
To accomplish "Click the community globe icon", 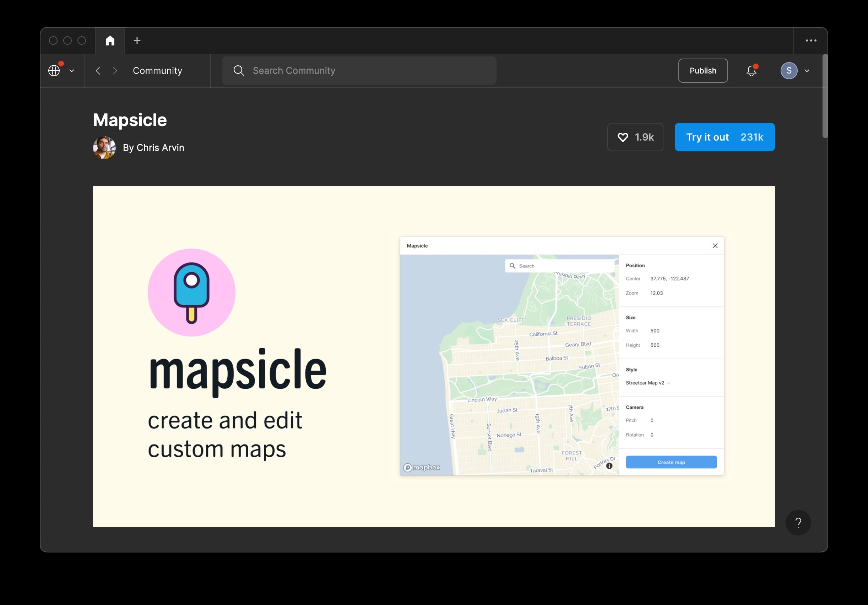I will pos(55,70).
